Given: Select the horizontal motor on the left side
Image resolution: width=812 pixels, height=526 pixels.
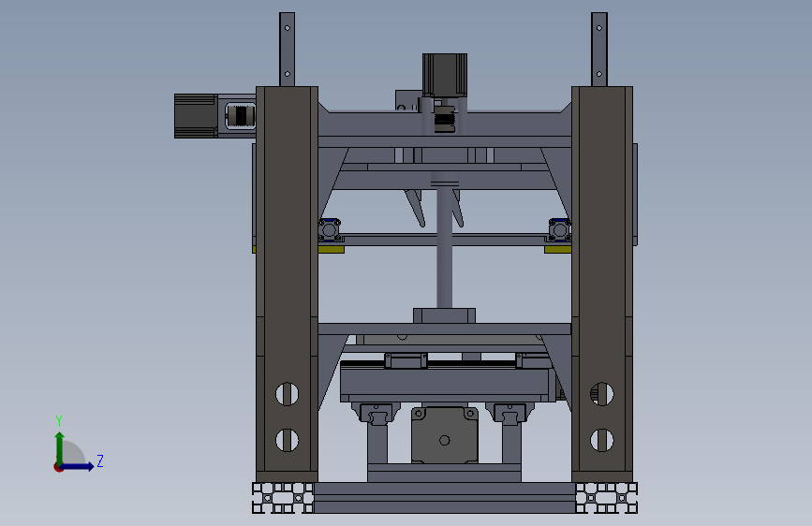Looking at the screenshot, I should [x=196, y=116].
